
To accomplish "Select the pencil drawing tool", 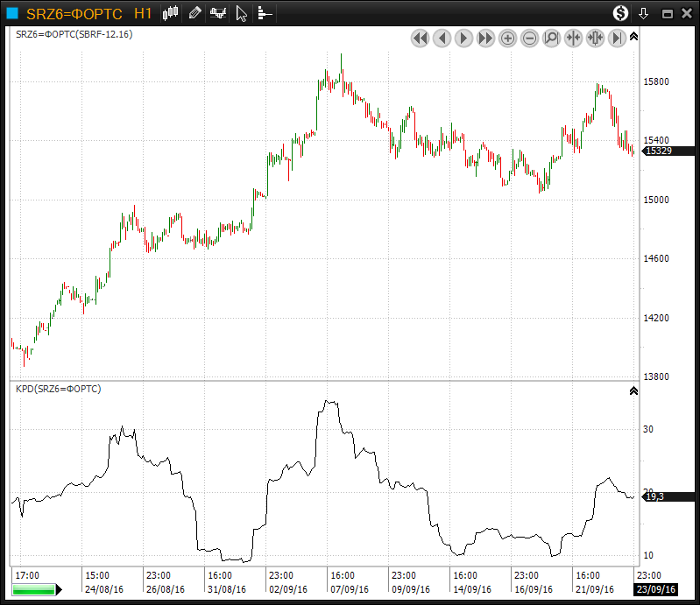I will point(194,13).
